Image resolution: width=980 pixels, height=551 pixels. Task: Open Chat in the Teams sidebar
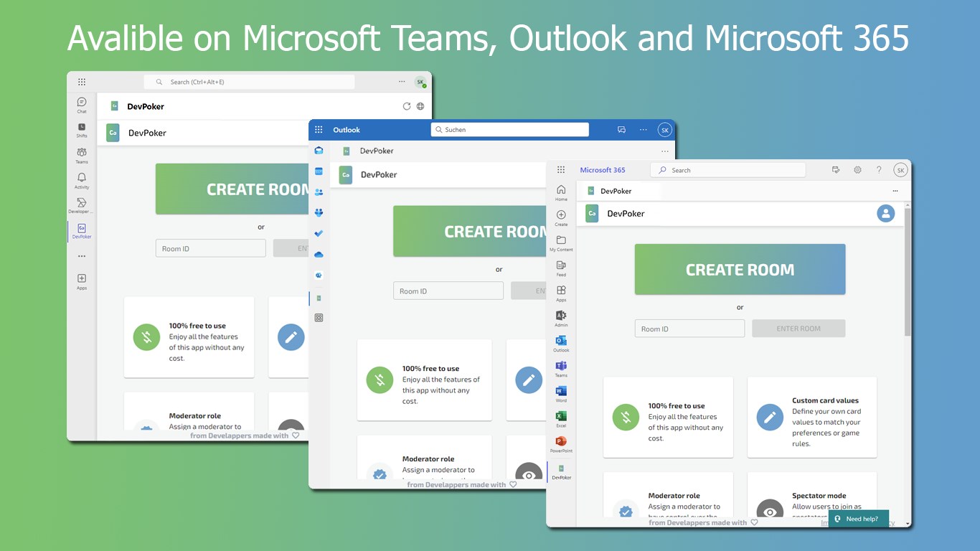pos(82,105)
